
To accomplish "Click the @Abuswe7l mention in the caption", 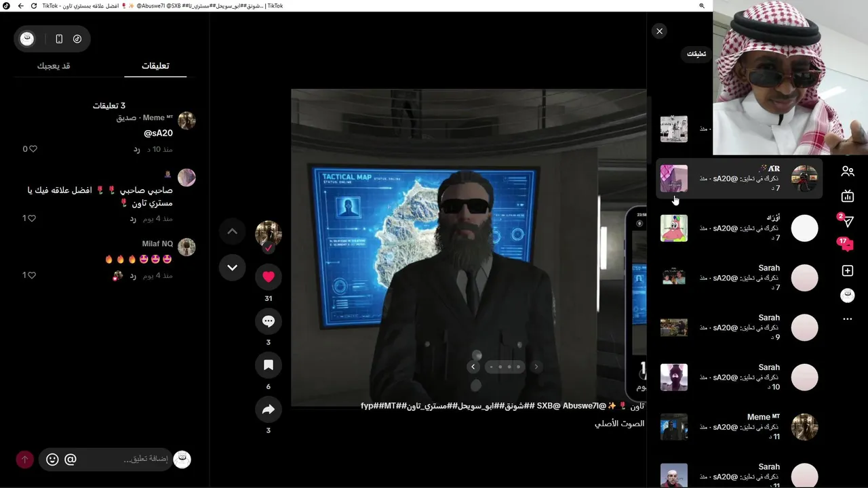I will click(x=585, y=406).
